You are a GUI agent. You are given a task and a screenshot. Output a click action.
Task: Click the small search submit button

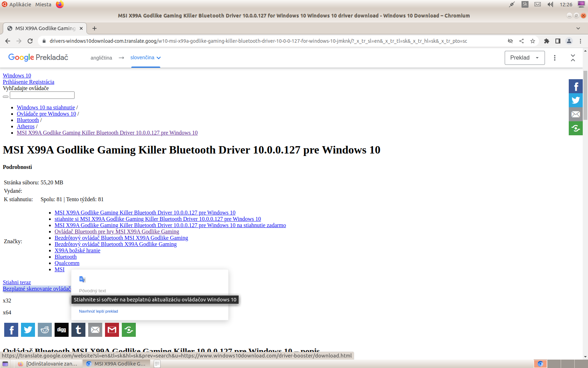click(6, 97)
